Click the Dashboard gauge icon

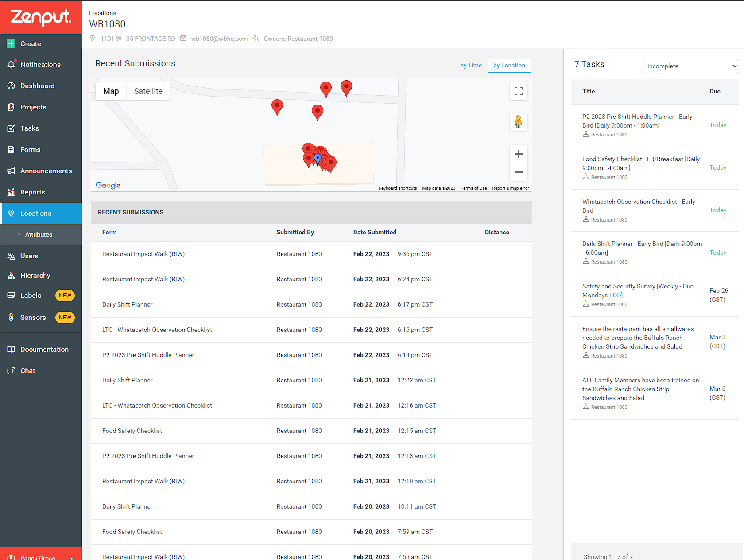tap(12, 86)
